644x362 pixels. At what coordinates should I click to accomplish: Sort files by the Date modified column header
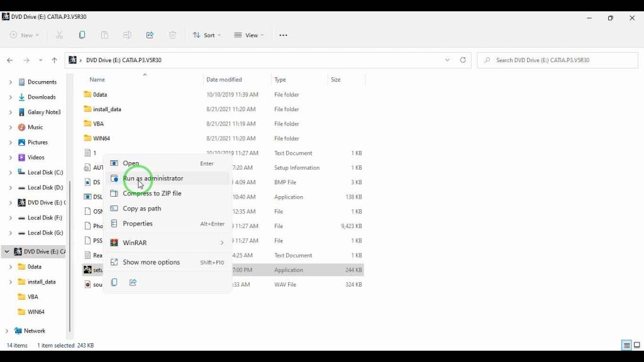(x=224, y=80)
